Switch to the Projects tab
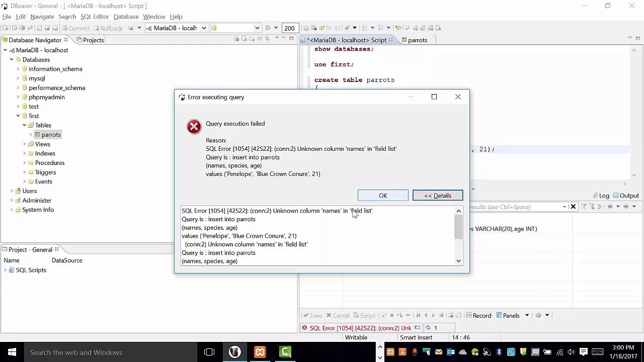644x362 pixels. (x=90, y=40)
